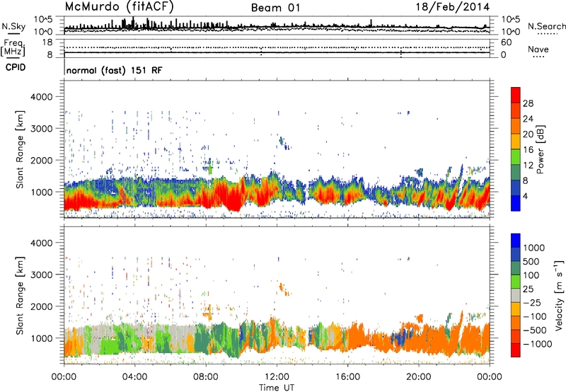This screenshot has height=392, width=566.
Task: Click the blue bottom segment of power colorbar
Action: click(x=516, y=203)
